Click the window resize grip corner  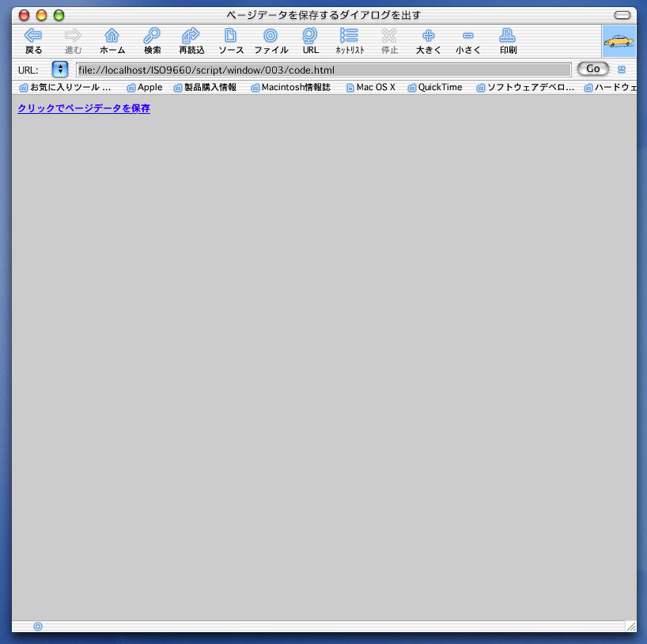[631, 627]
